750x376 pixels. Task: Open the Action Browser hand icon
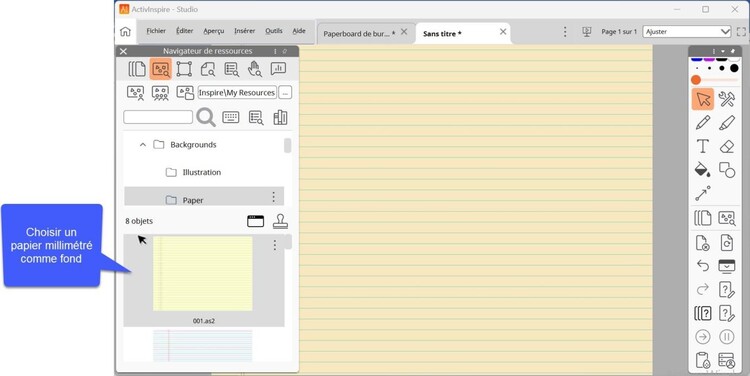click(254, 69)
